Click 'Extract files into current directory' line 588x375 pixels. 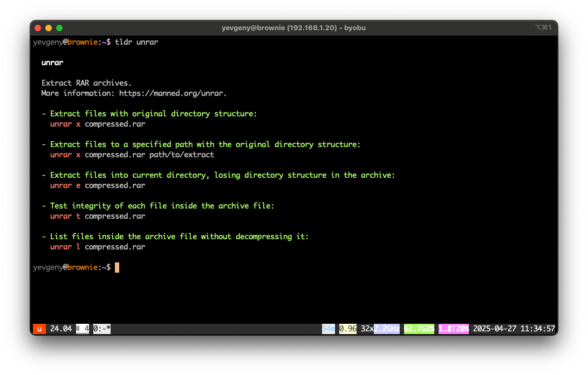218,175
